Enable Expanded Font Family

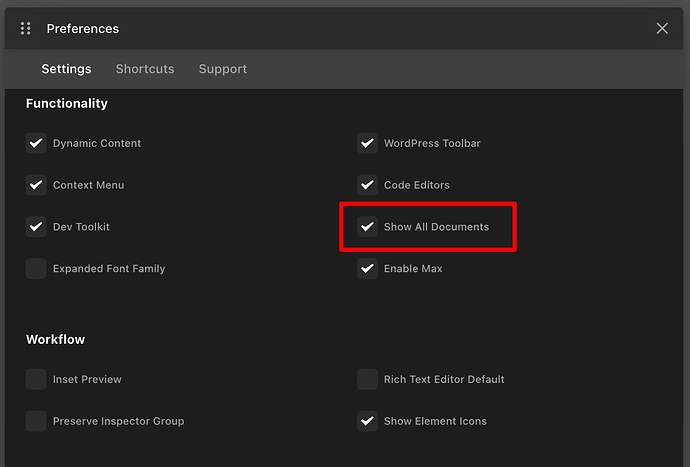coord(36,269)
